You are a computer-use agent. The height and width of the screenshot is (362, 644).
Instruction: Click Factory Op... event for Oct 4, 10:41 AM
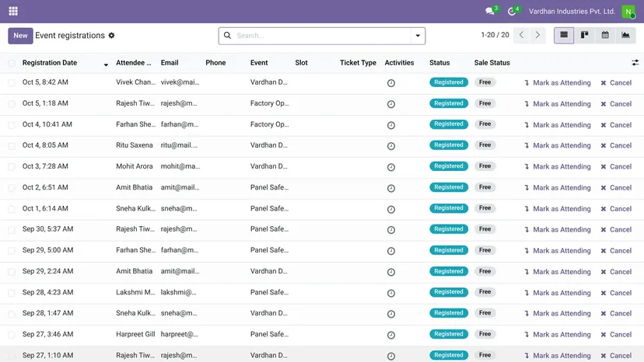pos(269,124)
